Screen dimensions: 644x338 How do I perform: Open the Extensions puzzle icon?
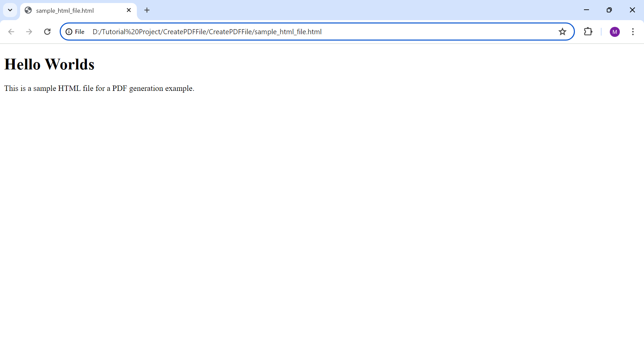(588, 32)
